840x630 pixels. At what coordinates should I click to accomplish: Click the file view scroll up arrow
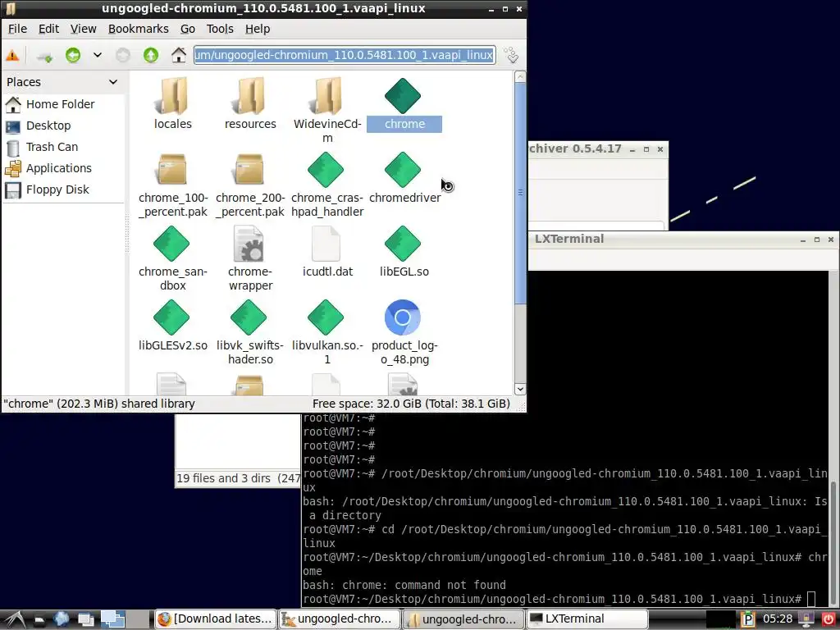[519, 77]
